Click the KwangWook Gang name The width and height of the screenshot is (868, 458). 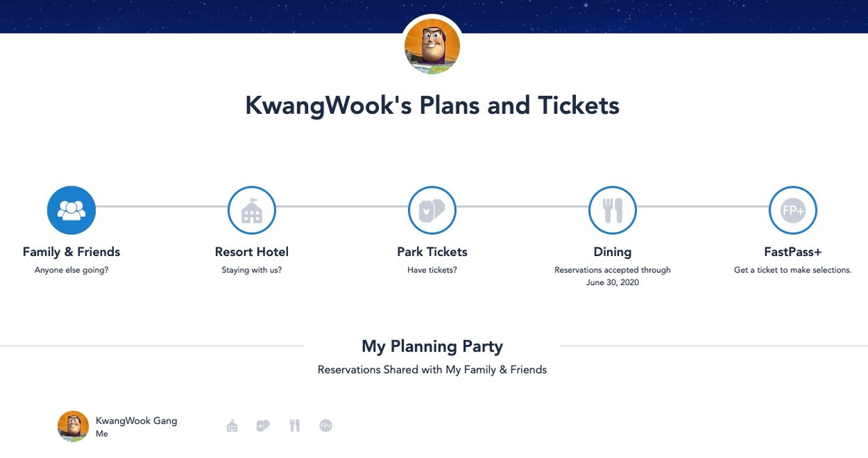click(136, 420)
